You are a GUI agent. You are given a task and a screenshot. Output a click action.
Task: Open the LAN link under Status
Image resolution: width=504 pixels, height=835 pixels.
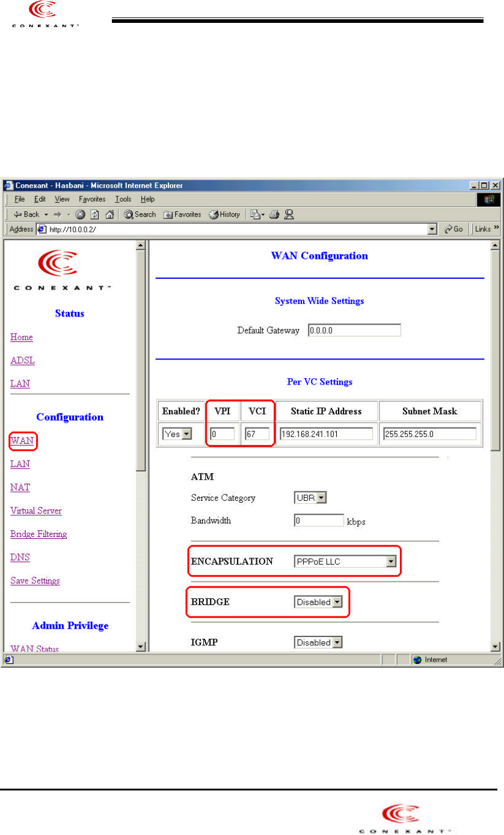coord(20,383)
